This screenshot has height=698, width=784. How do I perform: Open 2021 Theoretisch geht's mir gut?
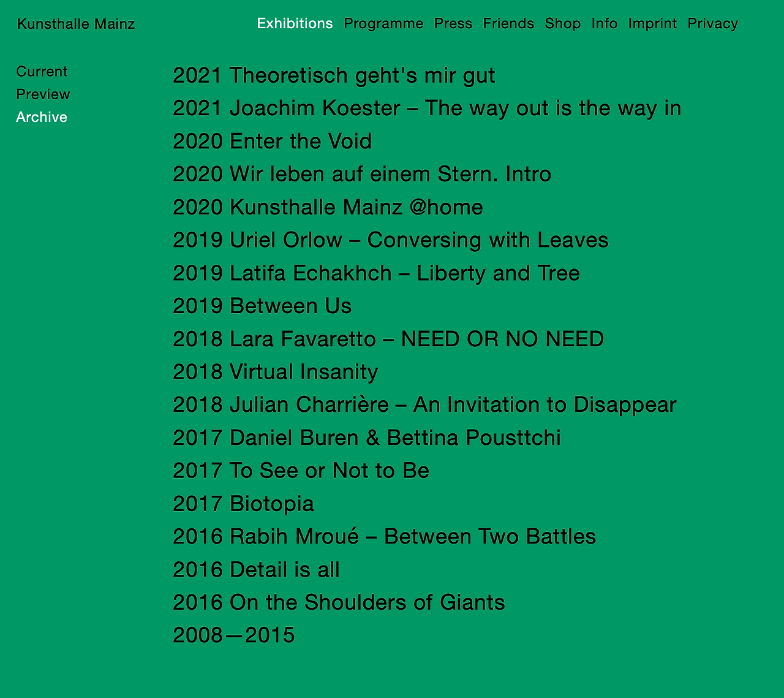click(x=334, y=75)
